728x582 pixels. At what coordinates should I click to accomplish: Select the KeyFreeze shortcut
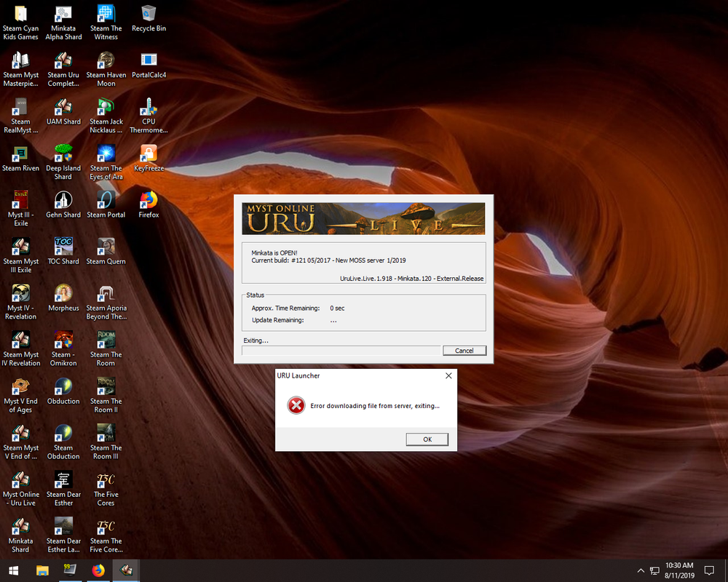[149, 159]
